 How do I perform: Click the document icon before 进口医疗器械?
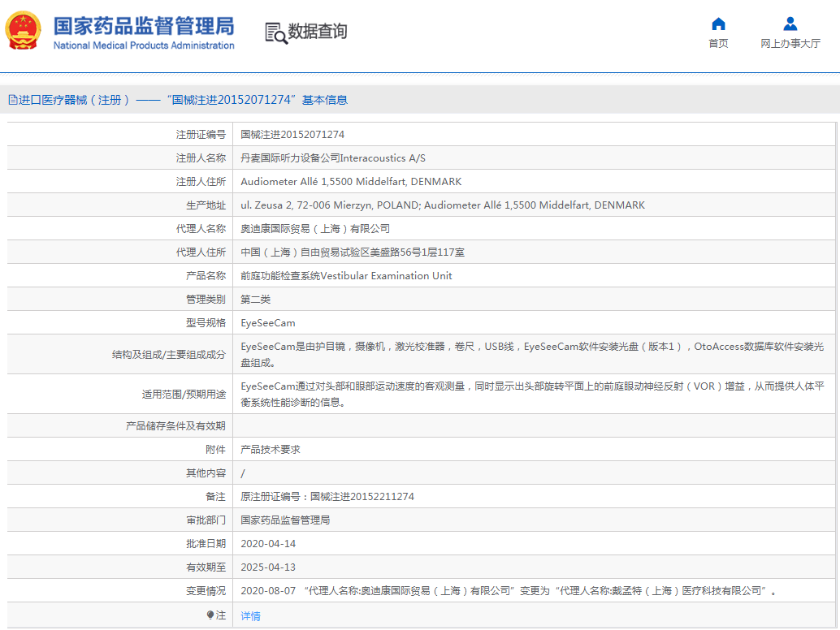pyautogui.click(x=12, y=100)
